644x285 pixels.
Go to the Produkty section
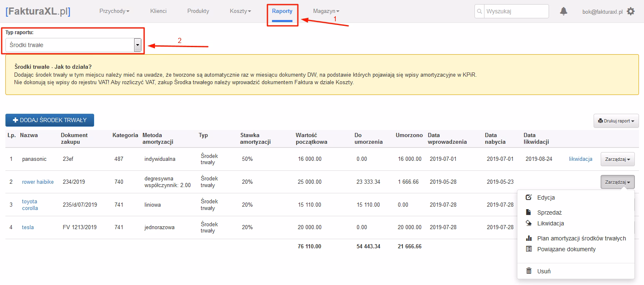coord(198,11)
